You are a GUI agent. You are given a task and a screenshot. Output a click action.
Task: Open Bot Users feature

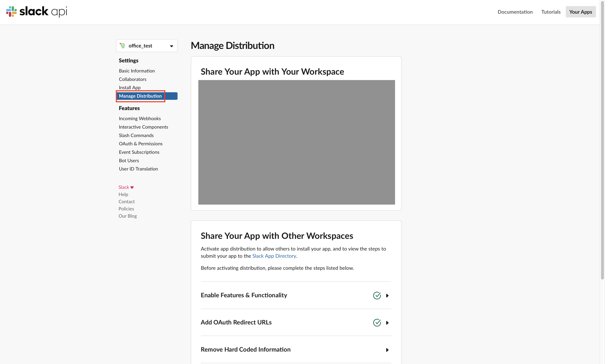click(129, 161)
